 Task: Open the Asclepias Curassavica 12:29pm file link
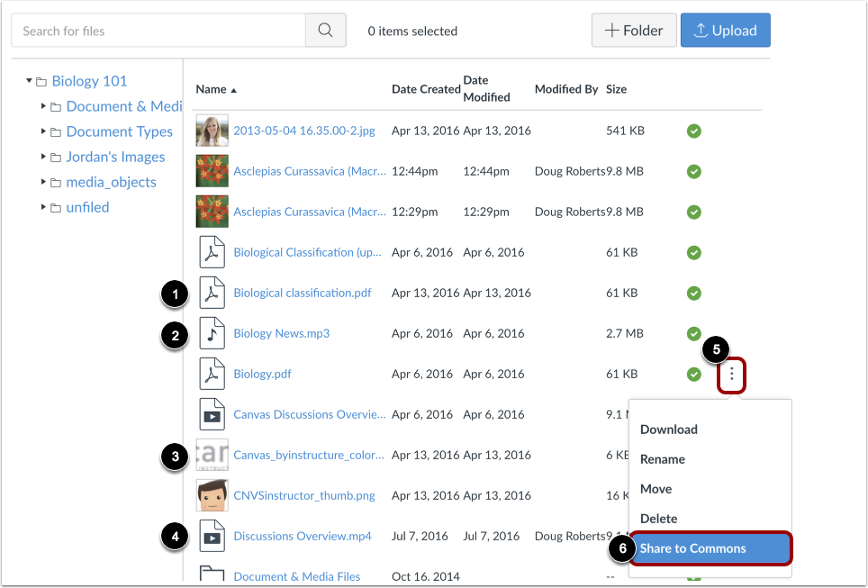click(310, 212)
